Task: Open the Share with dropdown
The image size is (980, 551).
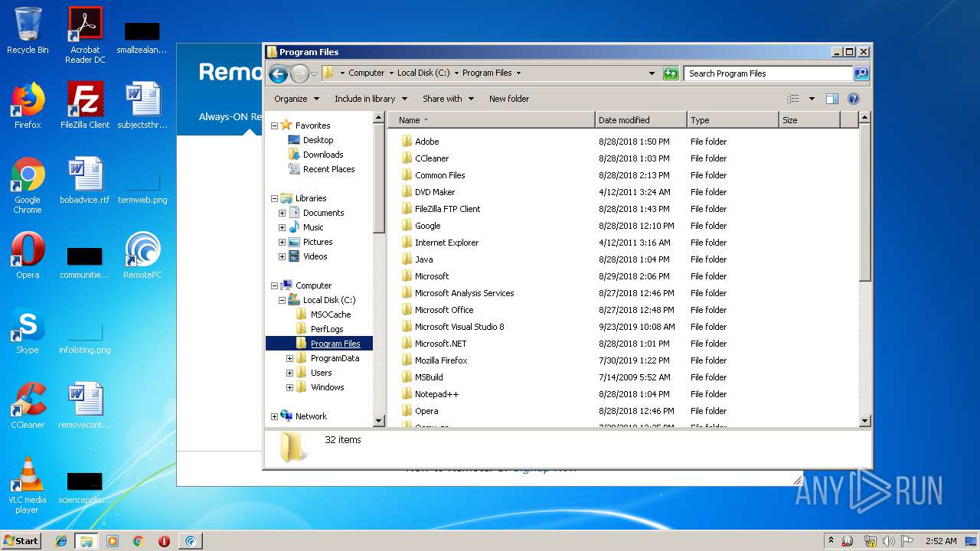Action: pyautogui.click(x=448, y=99)
